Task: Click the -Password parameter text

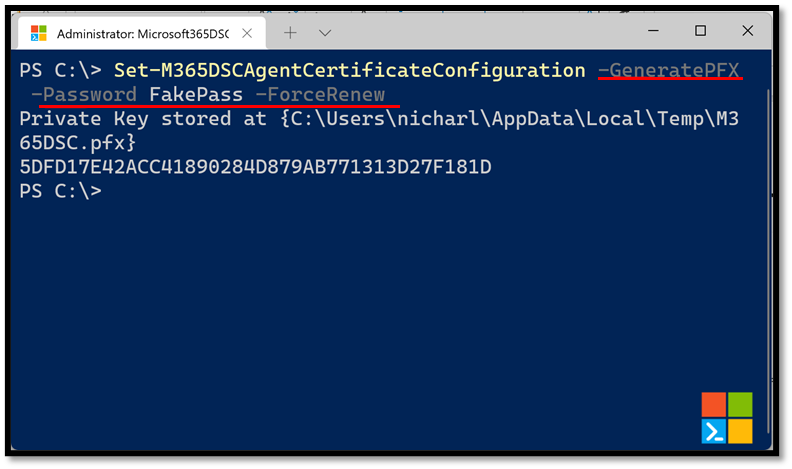Action: pos(84,94)
